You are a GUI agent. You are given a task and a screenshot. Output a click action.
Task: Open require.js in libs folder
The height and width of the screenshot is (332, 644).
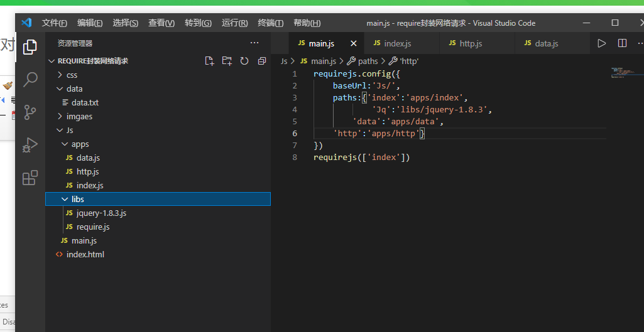[158, 227]
